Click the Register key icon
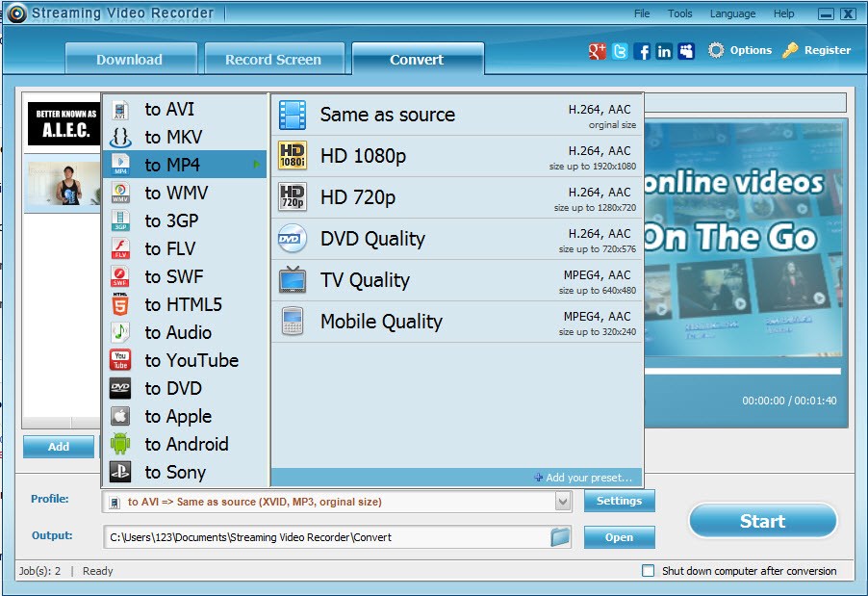 click(x=790, y=50)
